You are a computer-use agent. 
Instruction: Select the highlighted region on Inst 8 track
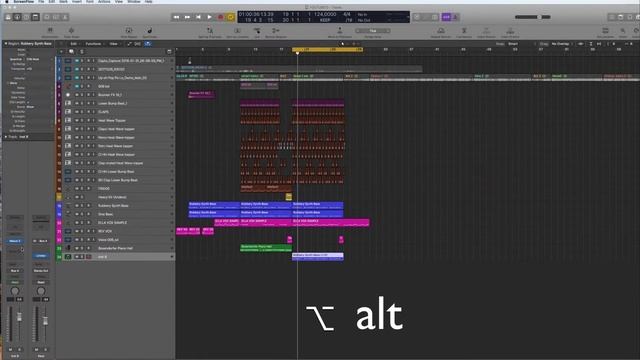tap(318, 257)
